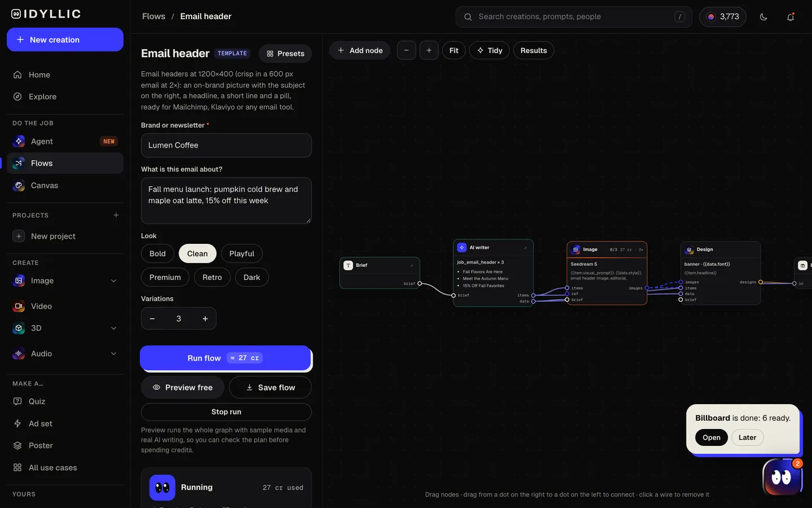Open All use cases
This screenshot has width=812, height=508.
[65, 467]
